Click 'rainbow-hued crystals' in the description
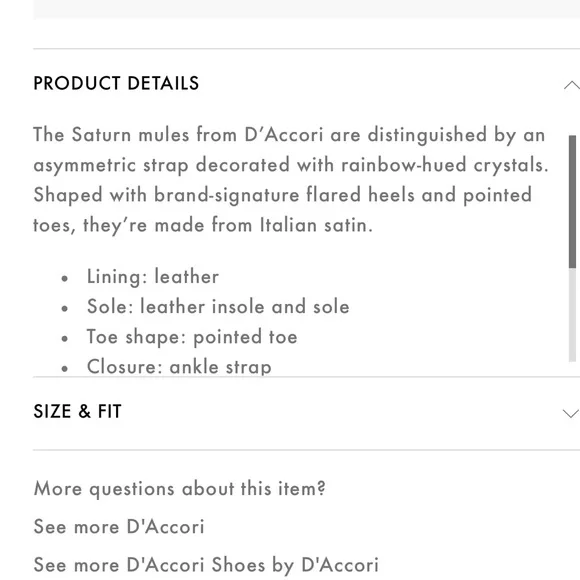The width and height of the screenshot is (580, 580). pos(445,165)
